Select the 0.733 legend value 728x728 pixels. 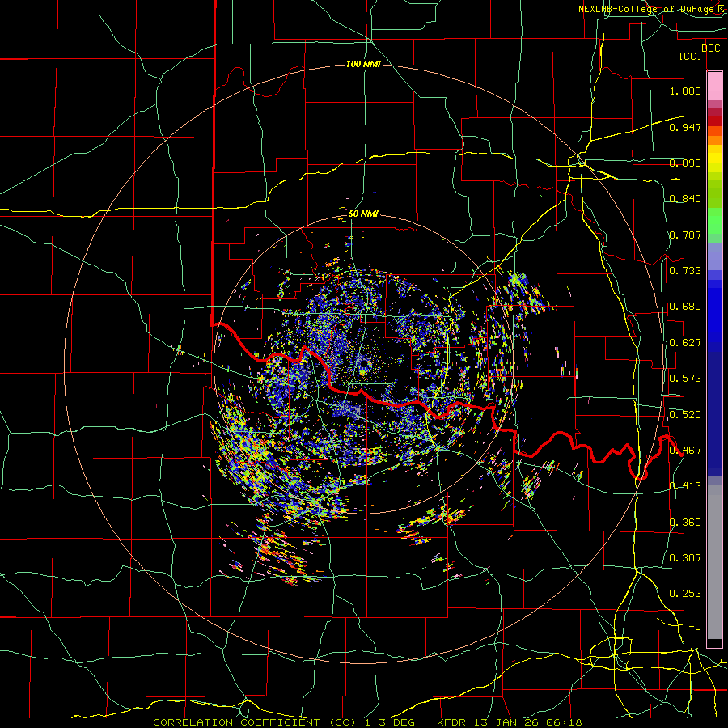[685, 271]
